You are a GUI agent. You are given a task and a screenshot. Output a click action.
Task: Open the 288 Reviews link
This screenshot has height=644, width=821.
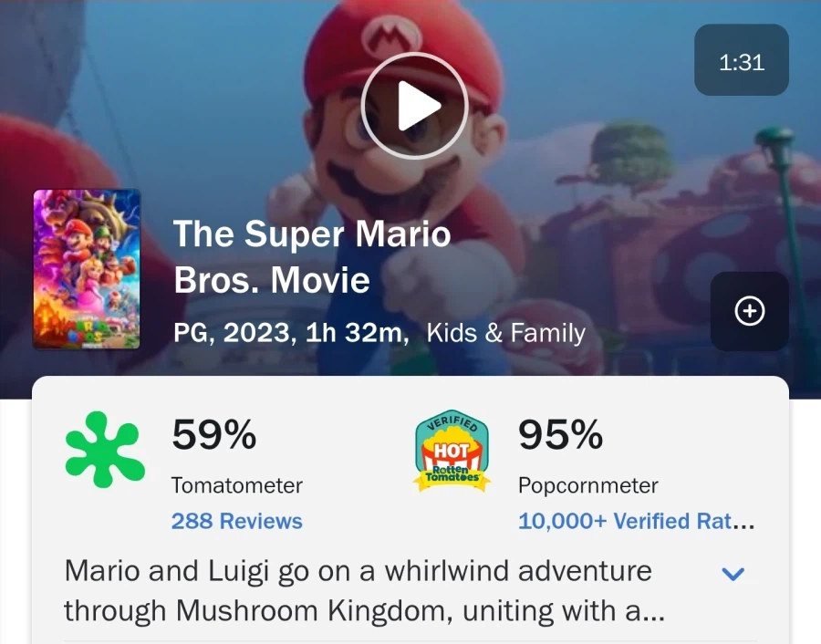point(236,522)
